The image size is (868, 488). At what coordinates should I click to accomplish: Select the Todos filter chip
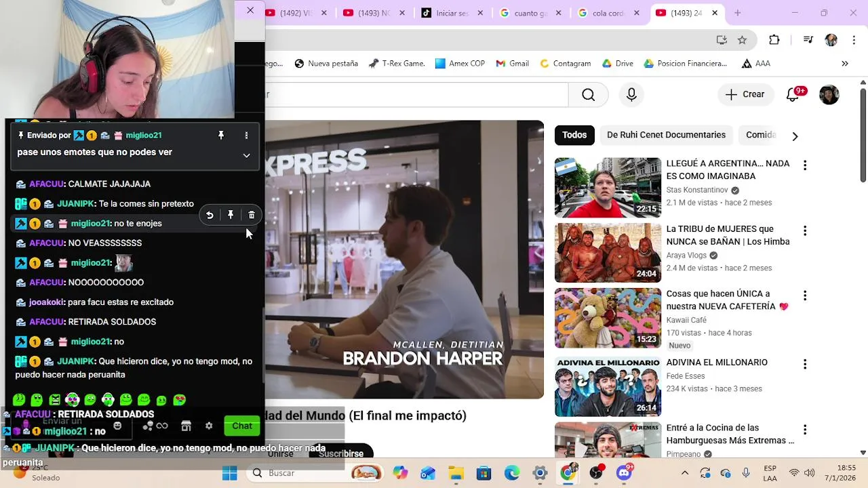point(574,135)
